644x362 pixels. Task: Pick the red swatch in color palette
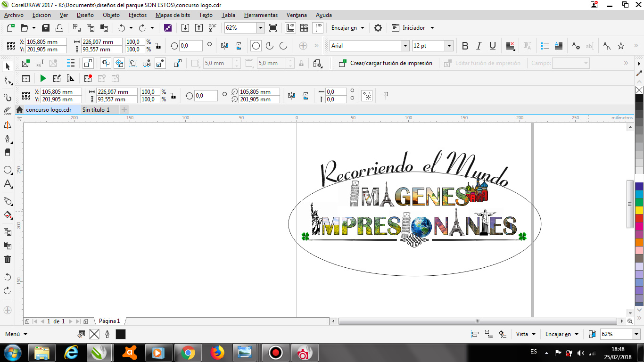pyautogui.click(x=639, y=218)
